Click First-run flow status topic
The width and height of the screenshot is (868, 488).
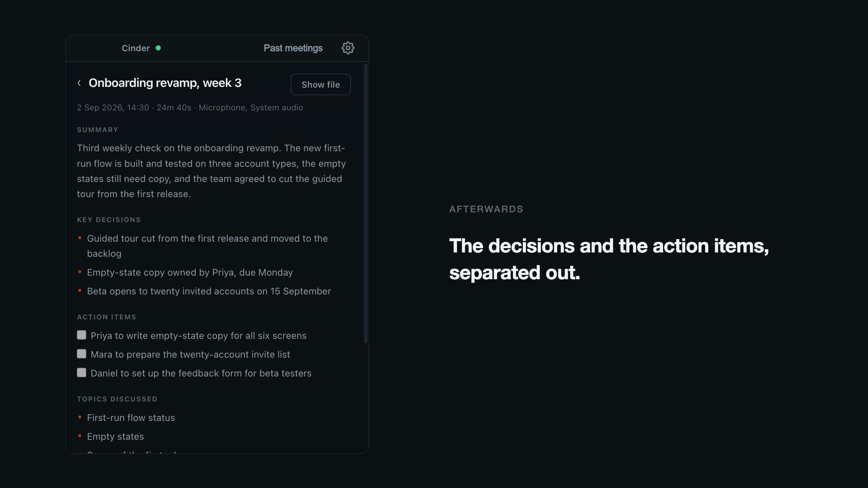131,418
